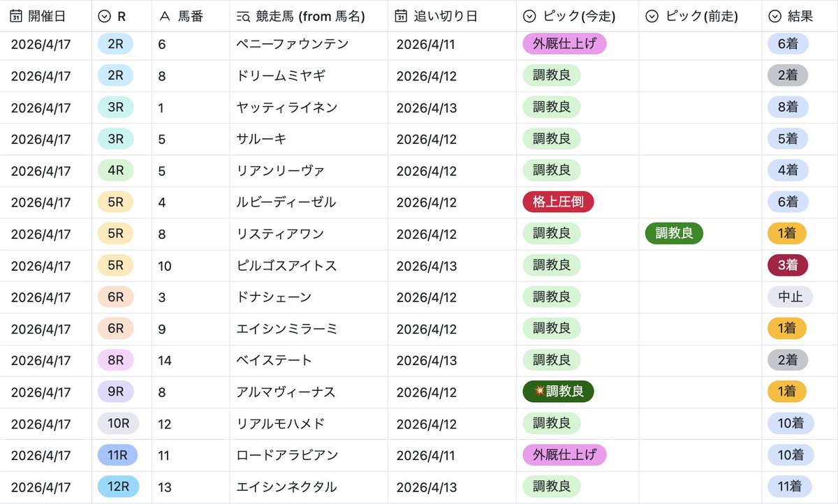838x504 pixels.
Task: Select the 外厩仕上げ tag in ペニーファウンテン row
Action: (565, 44)
